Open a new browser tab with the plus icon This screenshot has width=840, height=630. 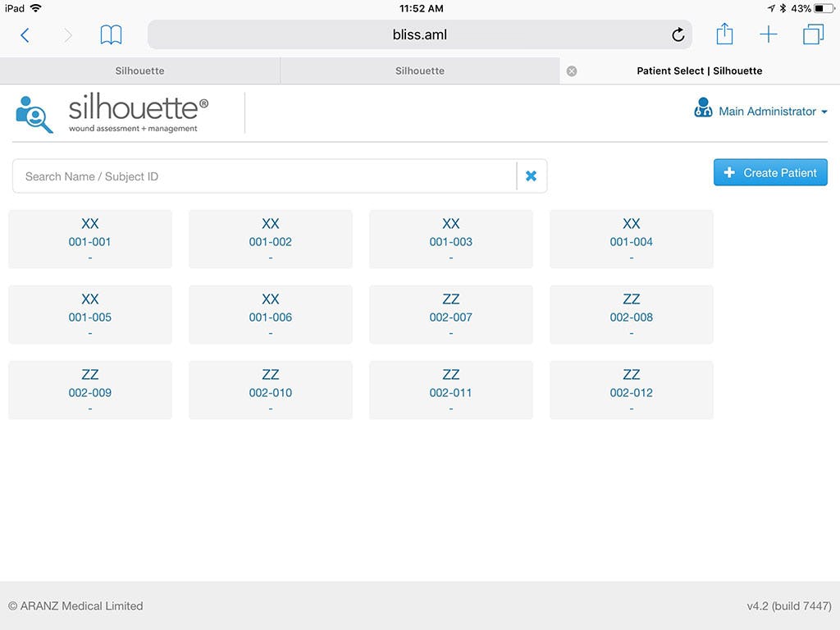(x=768, y=34)
